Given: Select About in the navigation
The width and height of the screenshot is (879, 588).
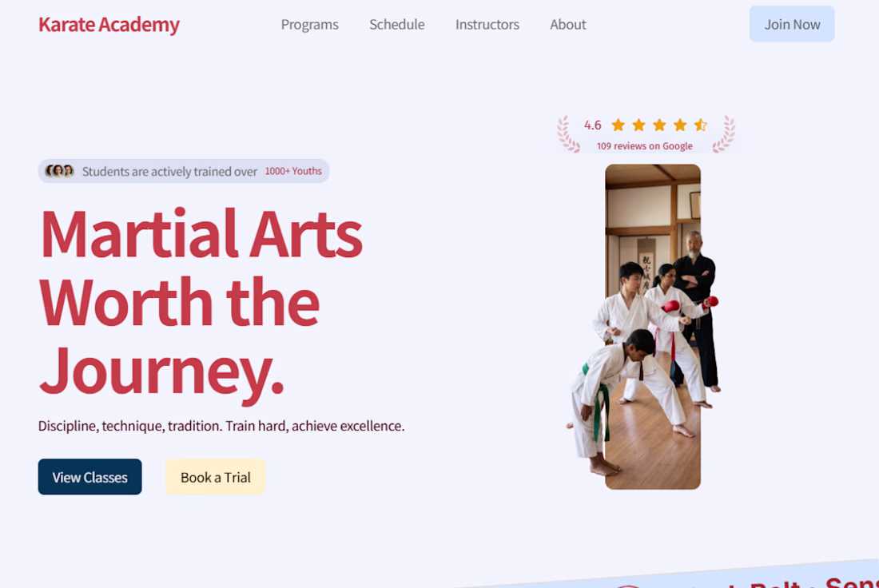Looking at the screenshot, I should pyautogui.click(x=568, y=25).
